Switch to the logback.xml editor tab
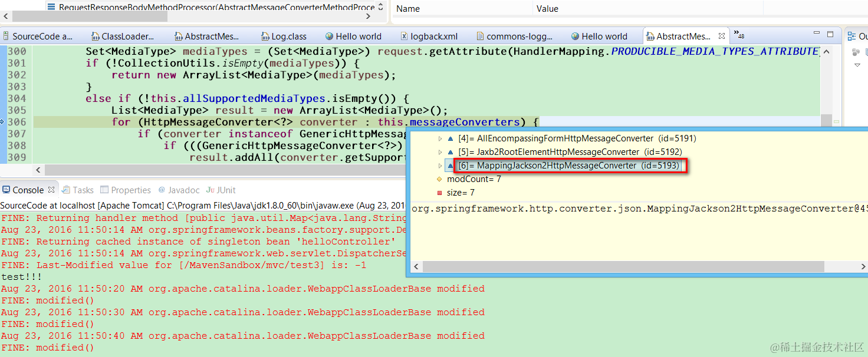The image size is (868, 357). 429,36
